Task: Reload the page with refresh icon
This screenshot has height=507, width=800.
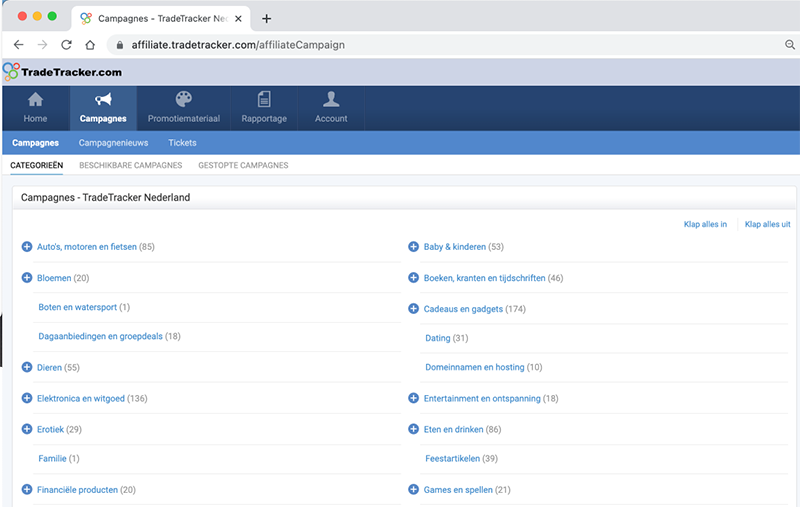Action: coord(66,45)
